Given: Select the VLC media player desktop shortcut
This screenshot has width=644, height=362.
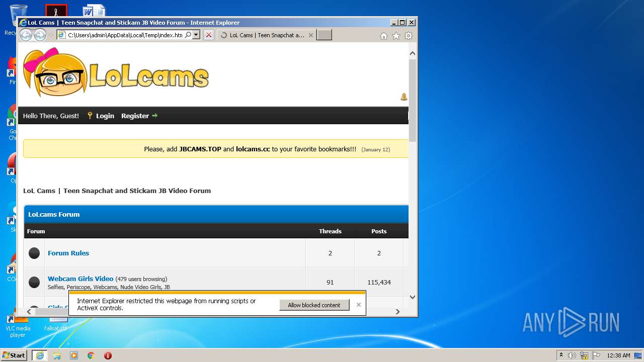Looking at the screenshot, I should pos(18,324).
